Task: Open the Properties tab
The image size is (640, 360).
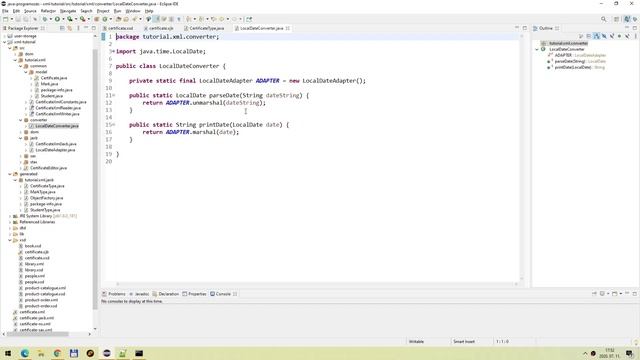Action: 194,294
